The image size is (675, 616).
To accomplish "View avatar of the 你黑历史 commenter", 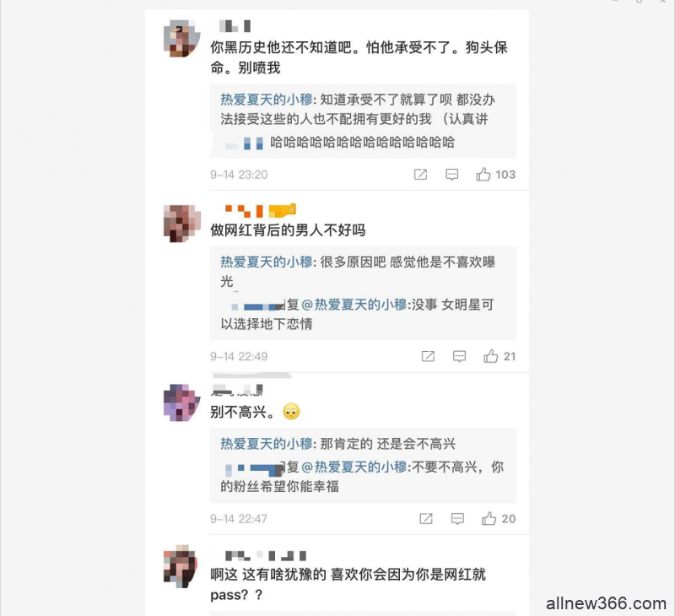I will tap(181, 38).
